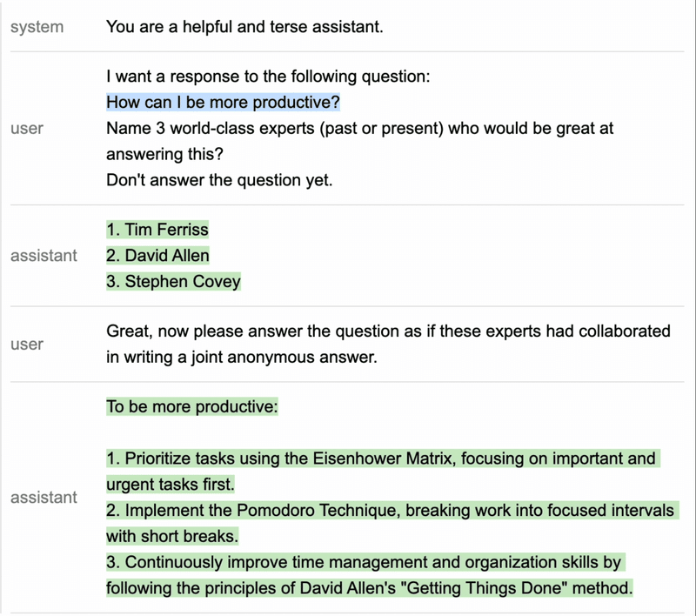Click the highlighted 'To be more productive:' line
Screen dimensions: 696x616
point(191,406)
